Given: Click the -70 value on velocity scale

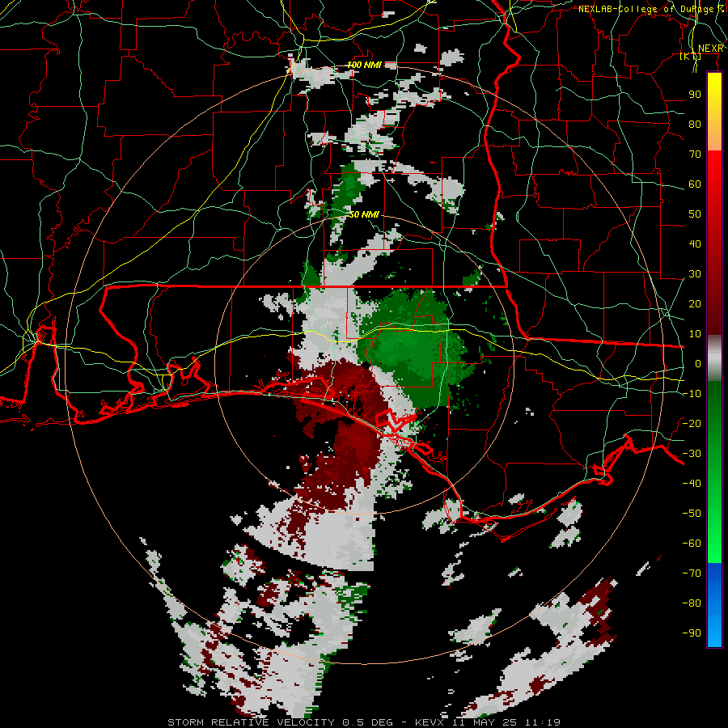Looking at the screenshot, I should 692,574.
